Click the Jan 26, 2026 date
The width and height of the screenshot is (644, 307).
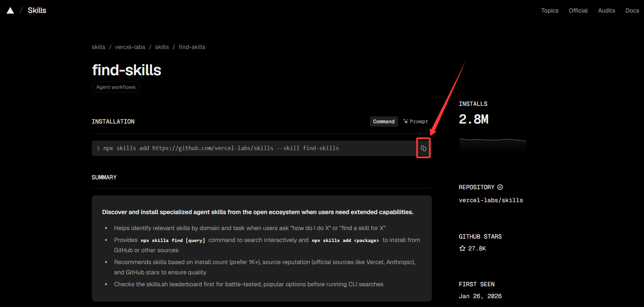point(480,296)
